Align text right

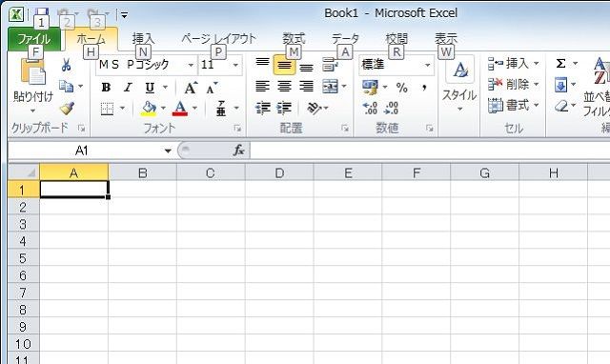307,86
